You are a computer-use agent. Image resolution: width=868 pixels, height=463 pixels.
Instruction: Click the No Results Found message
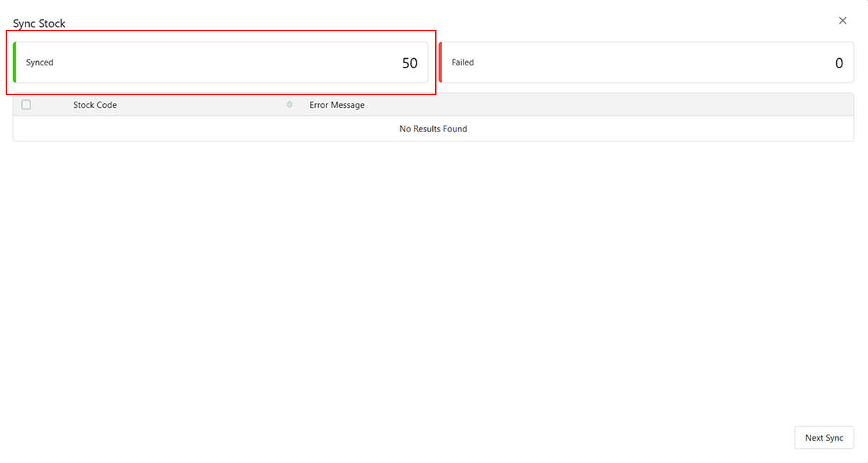[433, 129]
